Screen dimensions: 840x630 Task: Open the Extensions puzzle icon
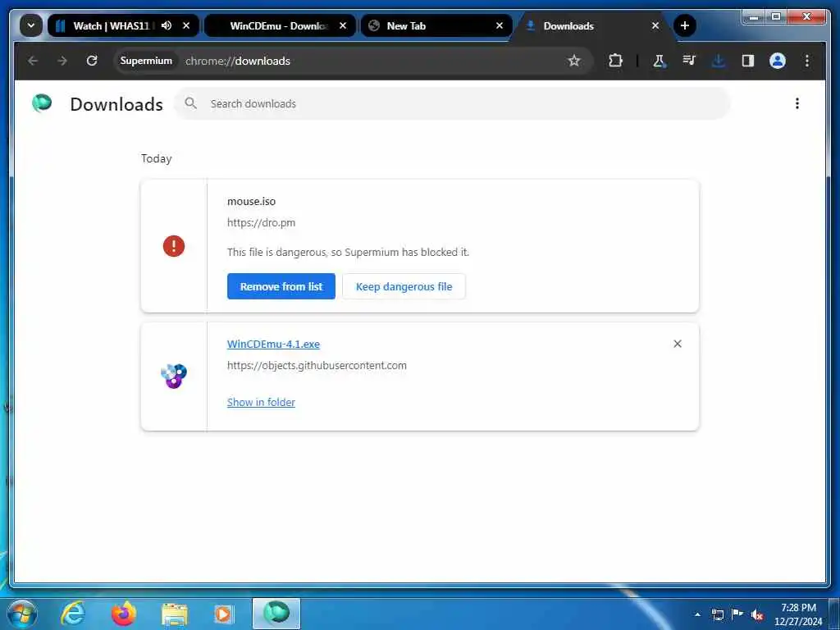click(x=615, y=61)
